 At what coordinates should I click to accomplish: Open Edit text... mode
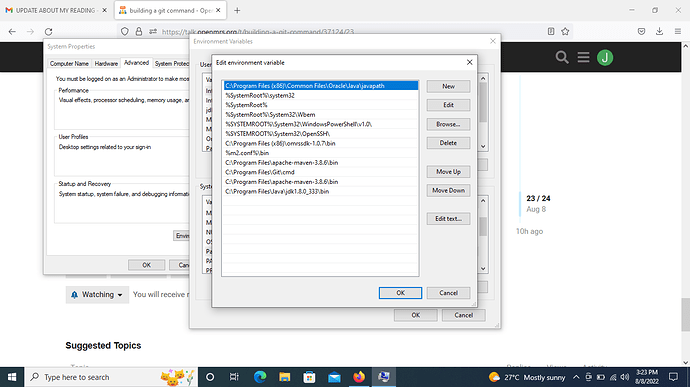448,219
